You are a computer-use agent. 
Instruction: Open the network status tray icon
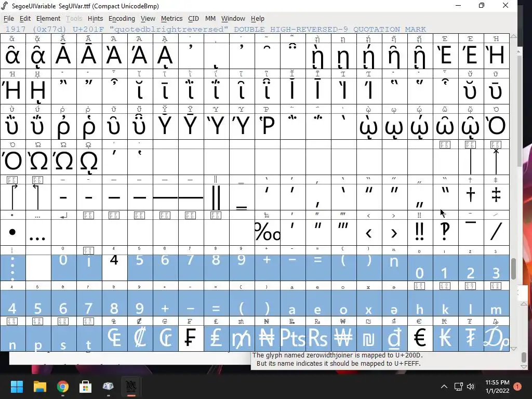click(459, 387)
